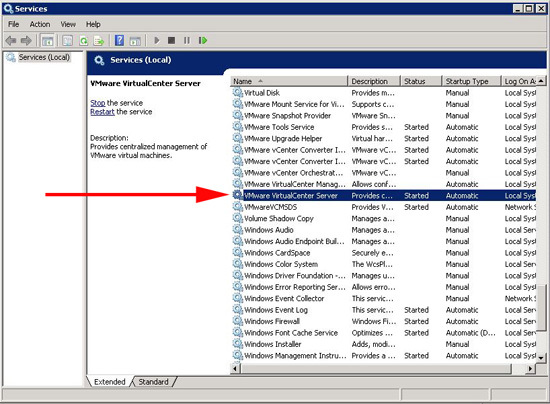The width and height of the screenshot is (550, 404).
Task: Sort by the Log On As column header
Action: pos(519,81)
